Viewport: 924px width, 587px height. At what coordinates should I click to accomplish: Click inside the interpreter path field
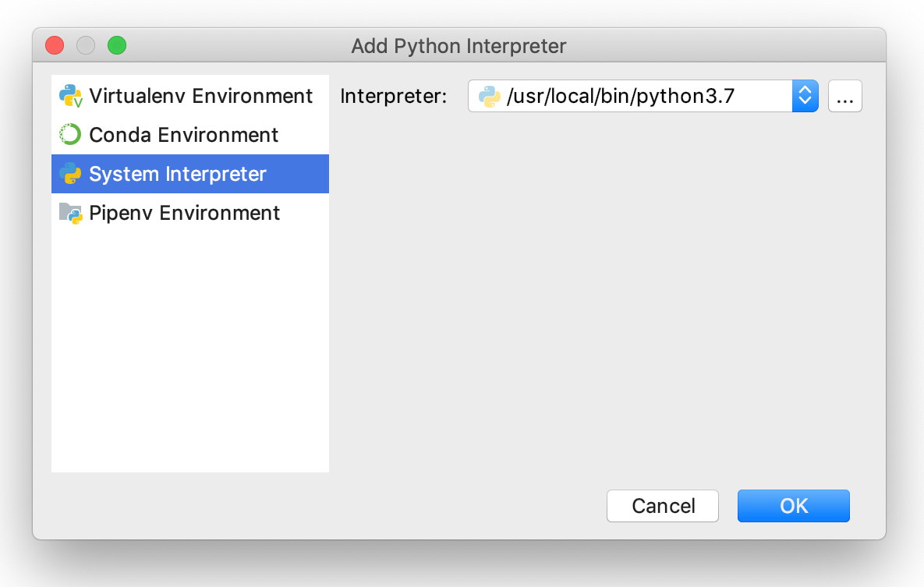click(624, 95)
